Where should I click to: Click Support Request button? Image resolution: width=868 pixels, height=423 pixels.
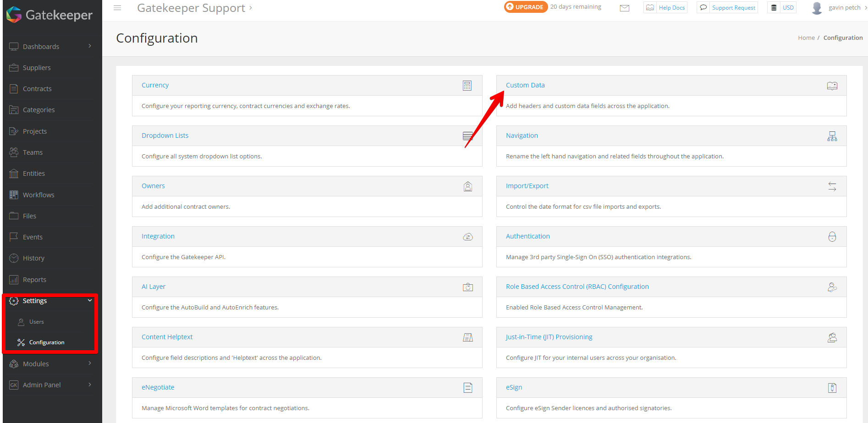(x=727, y=8)
